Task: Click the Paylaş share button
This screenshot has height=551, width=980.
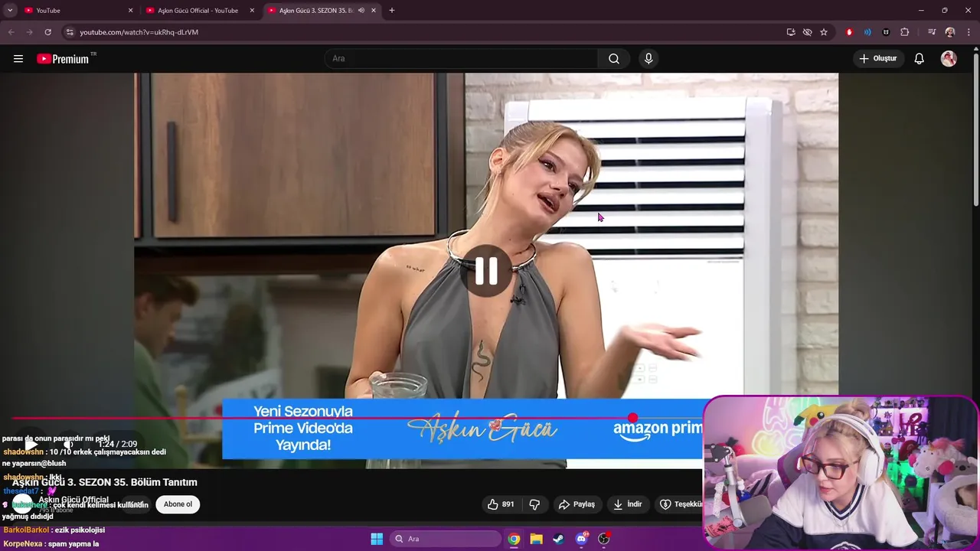Action: tap(577, 504)
